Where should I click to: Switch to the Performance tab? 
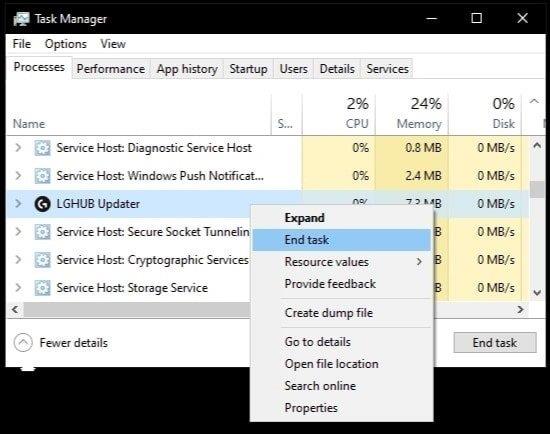[x=111, y=69]
